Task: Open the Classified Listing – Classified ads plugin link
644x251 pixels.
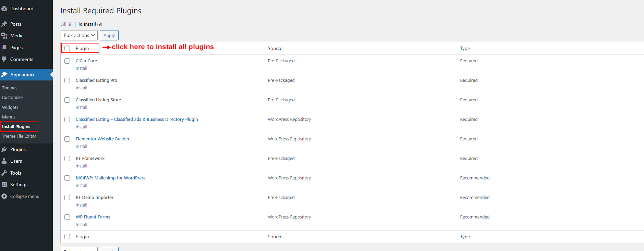Action: (137, 120)
